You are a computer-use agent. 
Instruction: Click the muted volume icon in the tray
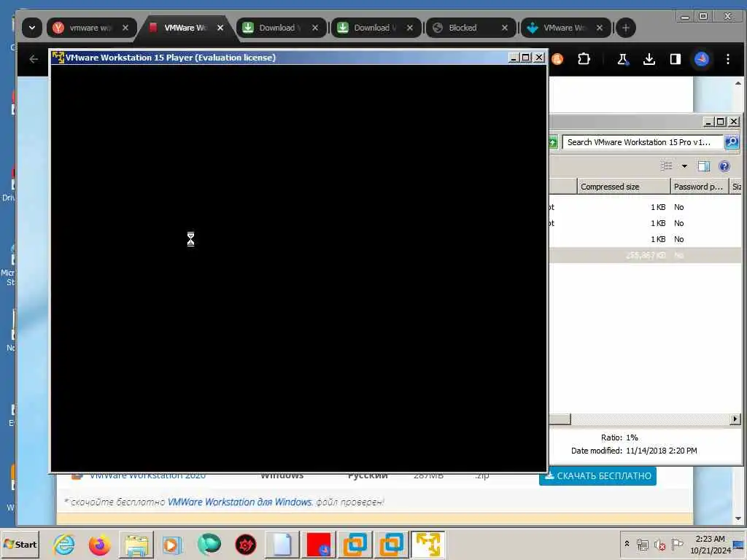[659, 544]
